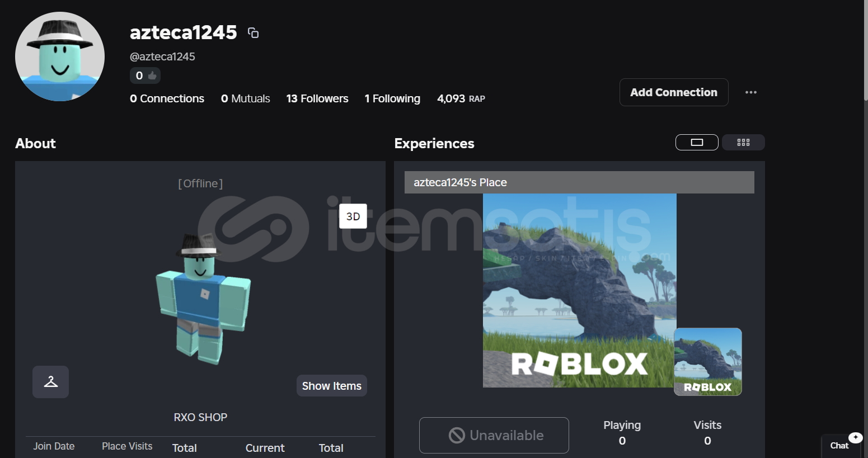Open the large Roblox place image
This screenshot has height=458, width=868.
tap(580, 290)
